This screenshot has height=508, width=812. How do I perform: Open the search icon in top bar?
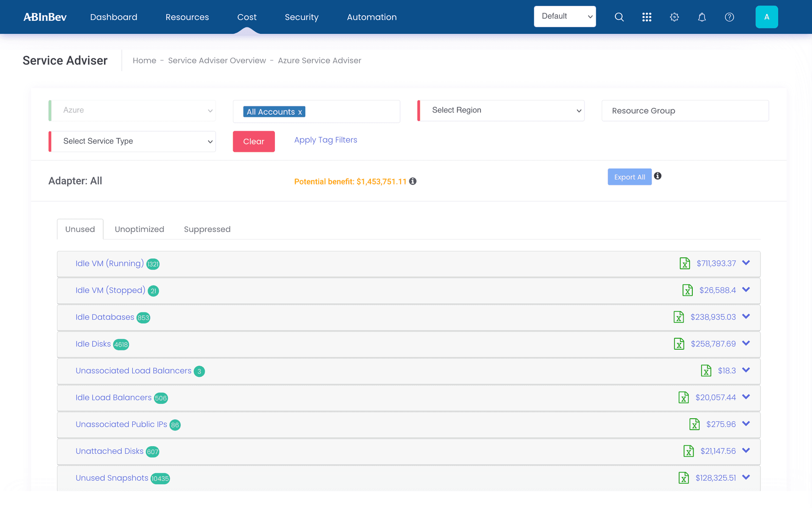point(619,17)
